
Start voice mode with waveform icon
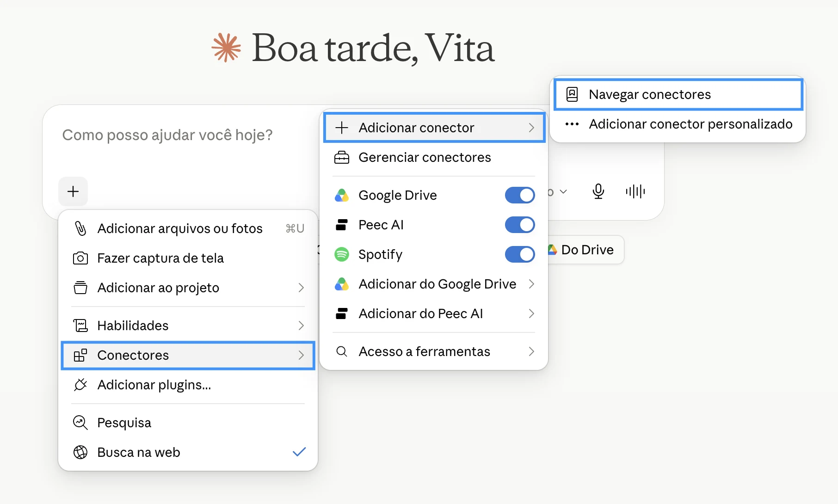(635, 191)
